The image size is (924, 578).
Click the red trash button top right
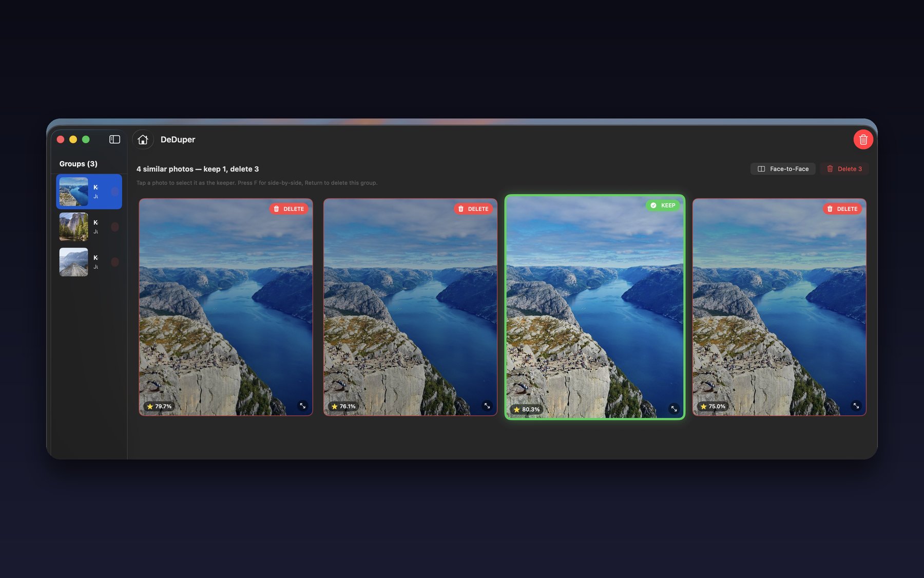863,139
